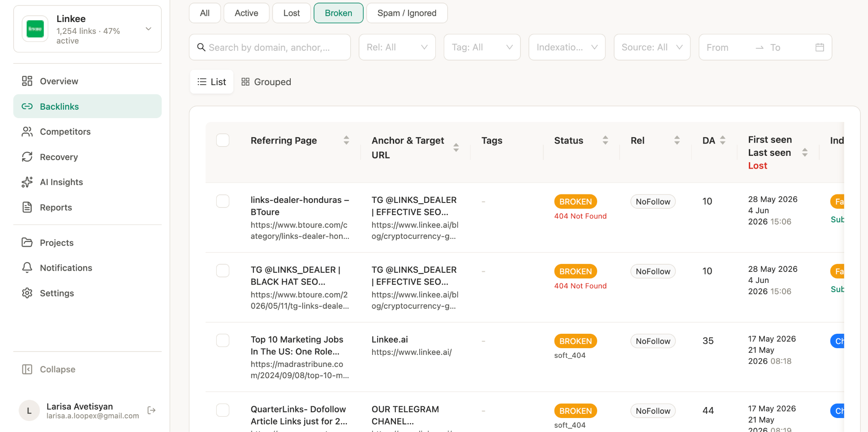Click the List view icon
This screenshot has height=432, width=868.
(x=202, y=82)
